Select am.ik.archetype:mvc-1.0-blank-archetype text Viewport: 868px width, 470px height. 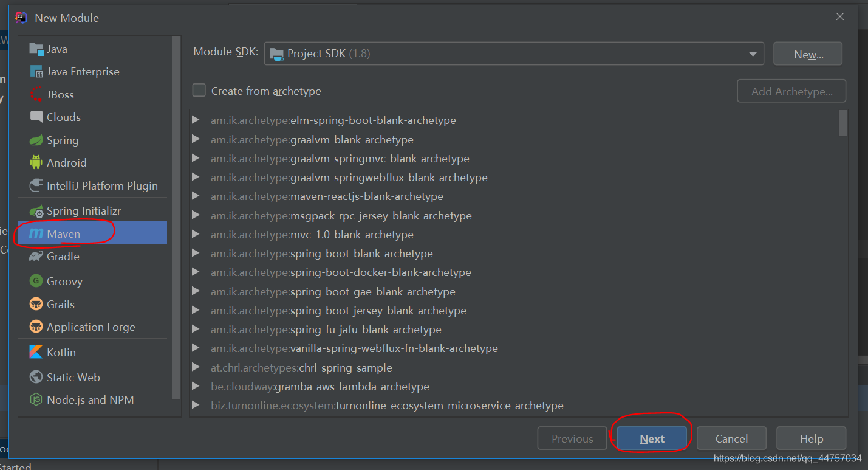coord(312,235)
